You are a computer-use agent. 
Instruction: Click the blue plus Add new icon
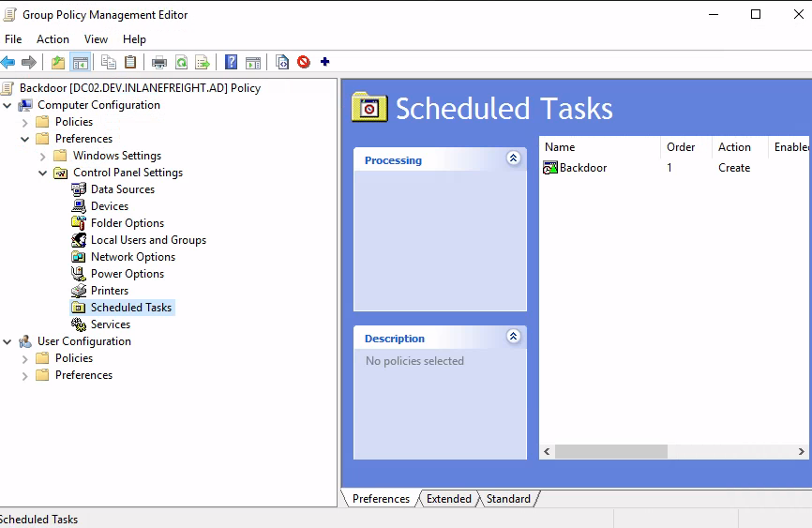pos(325,63)
